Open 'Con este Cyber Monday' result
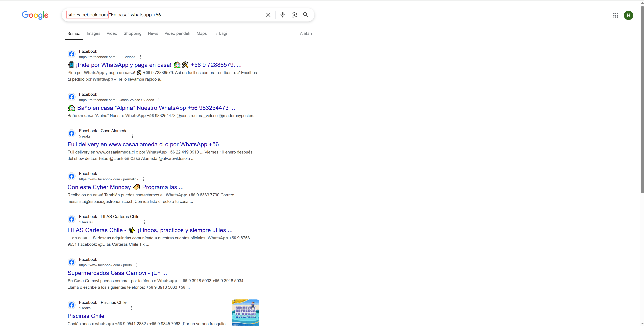 tap(126, 187)
